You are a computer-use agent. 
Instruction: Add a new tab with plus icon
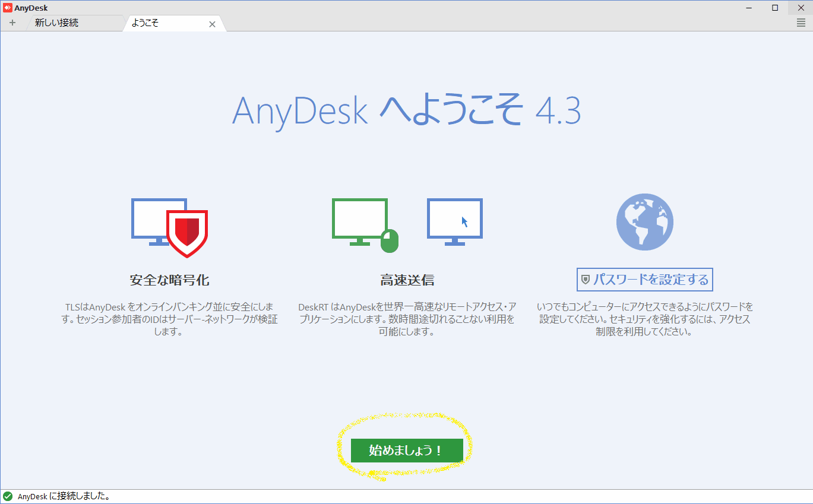(x=12, y=23)
